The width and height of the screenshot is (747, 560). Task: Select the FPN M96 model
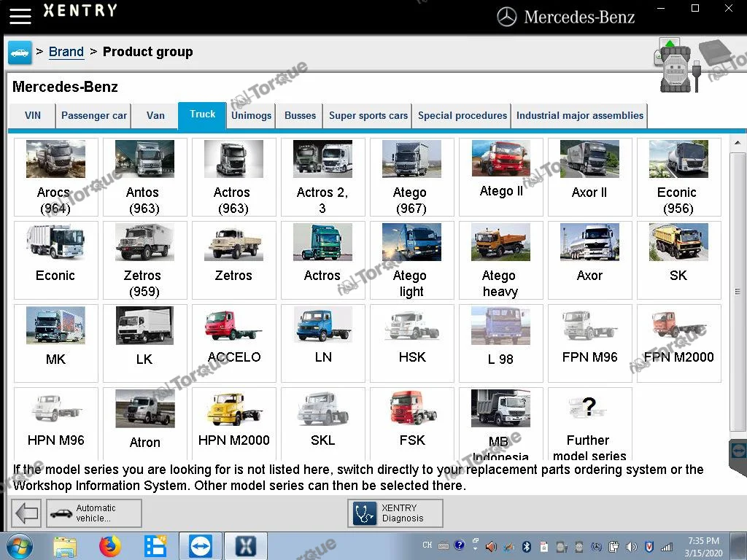pyautogui.click(x=589, y=343)
